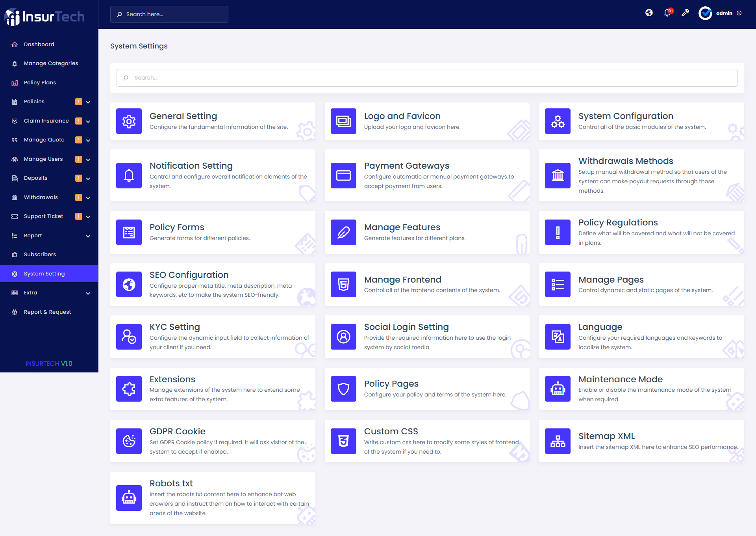Click the globe icon in top bar

649,13
